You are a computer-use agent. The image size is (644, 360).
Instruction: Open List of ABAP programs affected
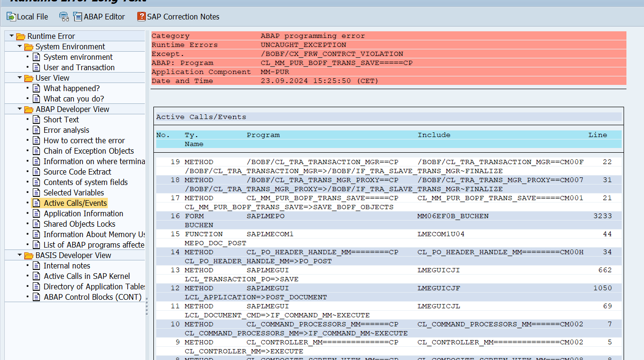click(94, 245)
